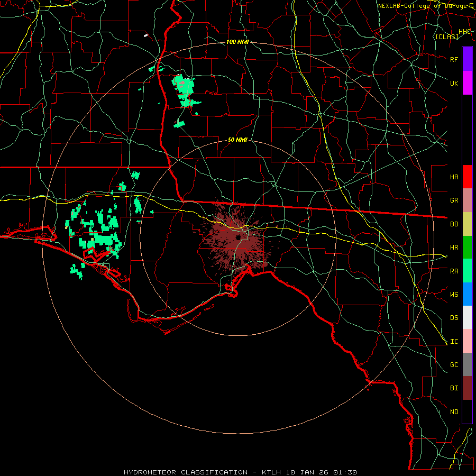Click the dark radar site spot in the brown echoes
The width and height of the screenshot is (476, 476).
(x=239, y=237)
